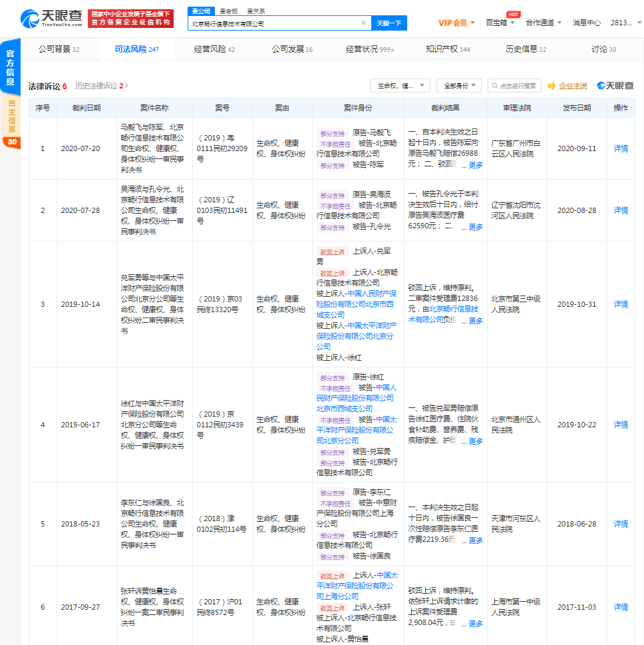Image resolution: width=644 pixels, height=645 pixels.
Task: Click the 企业主说 megaphone icon
Action: click(x=552, y=86)
